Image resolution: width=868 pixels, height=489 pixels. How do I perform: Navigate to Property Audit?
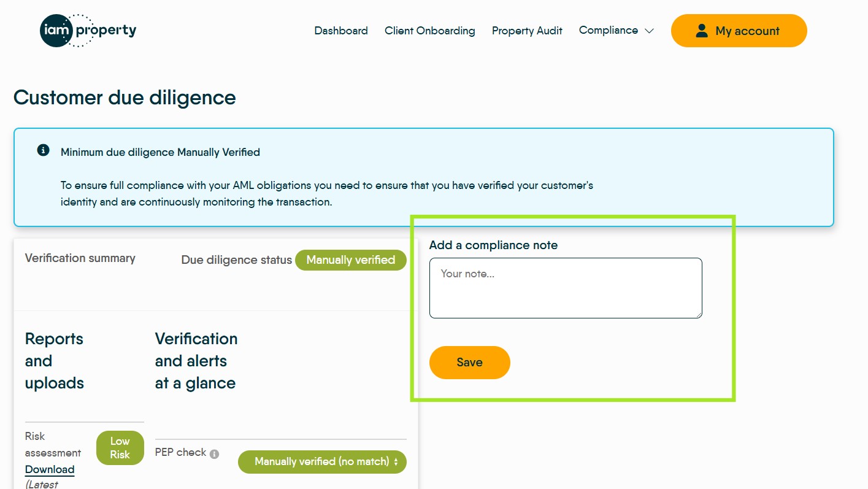click(527, 31)
